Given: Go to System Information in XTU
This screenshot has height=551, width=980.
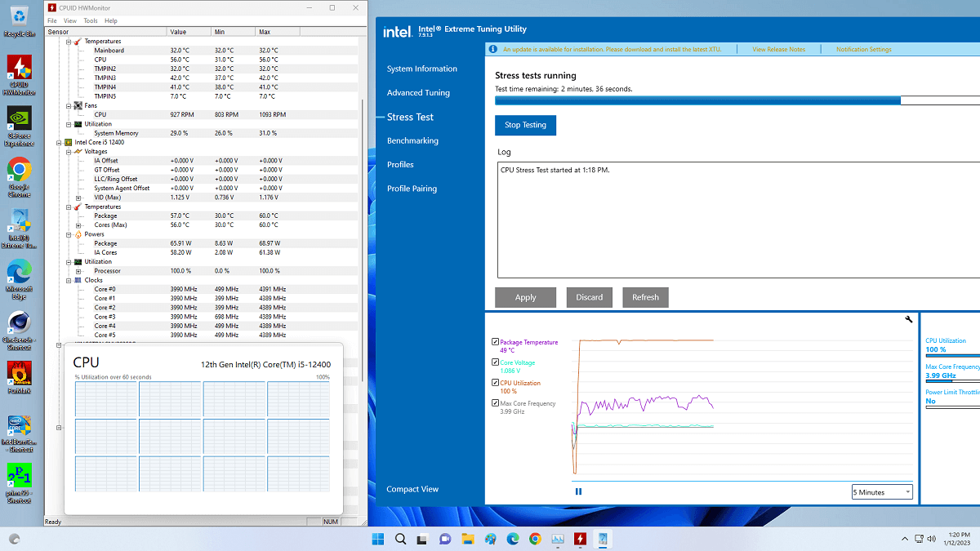Looking at the screenshot, I should pyautogui.click(x=422, y=69).
